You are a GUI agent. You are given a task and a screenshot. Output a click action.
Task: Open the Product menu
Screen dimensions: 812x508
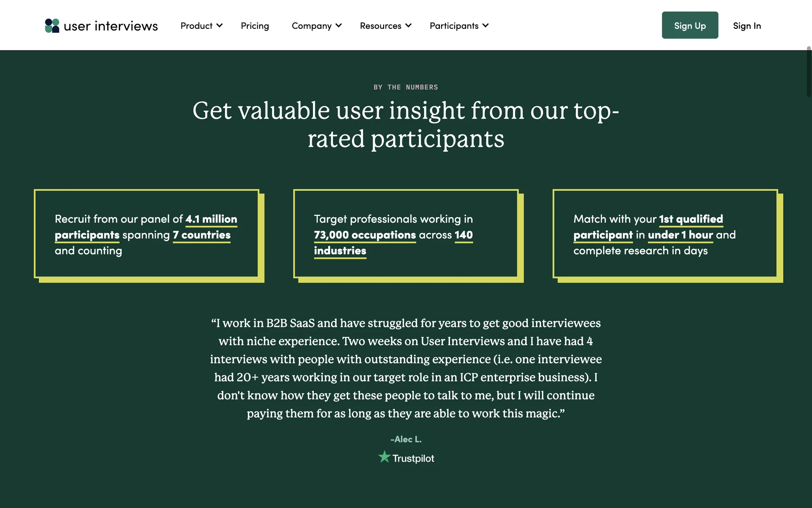[196, 26]
